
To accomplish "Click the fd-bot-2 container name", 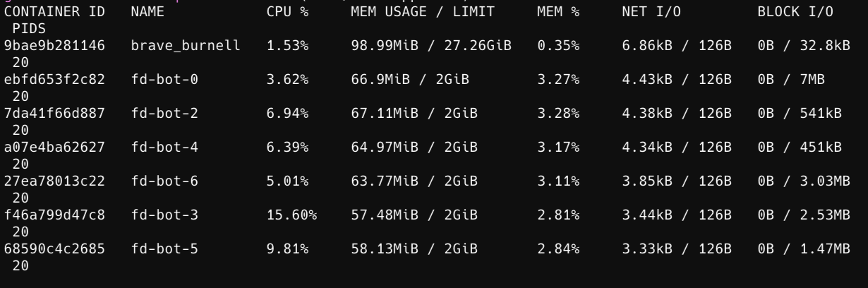I will (164, 114).
